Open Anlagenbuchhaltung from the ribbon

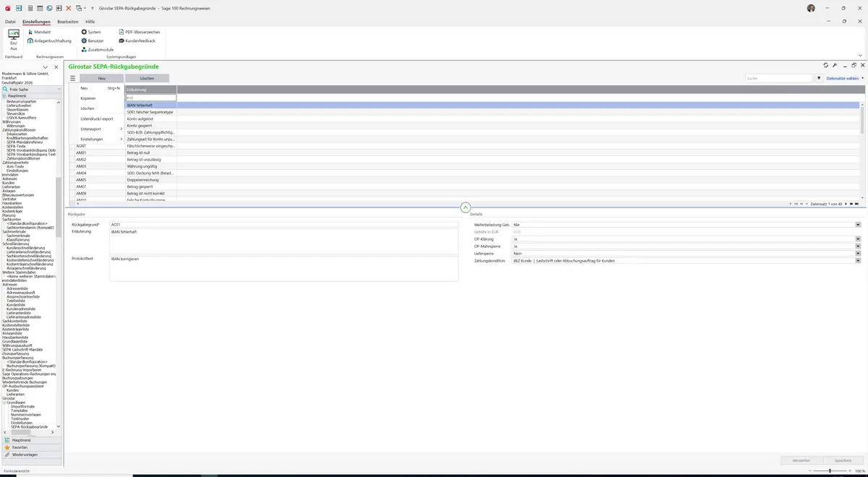click(49, 40)
